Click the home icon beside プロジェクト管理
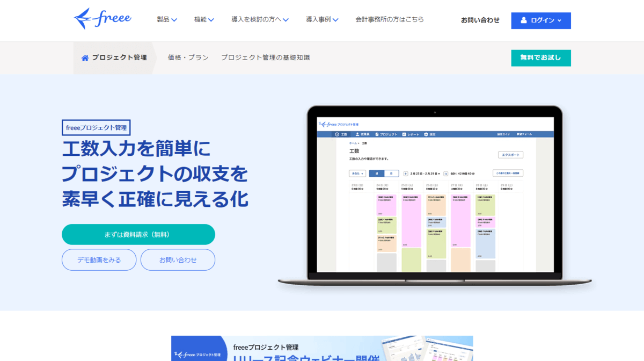 (x=85, y=57)
